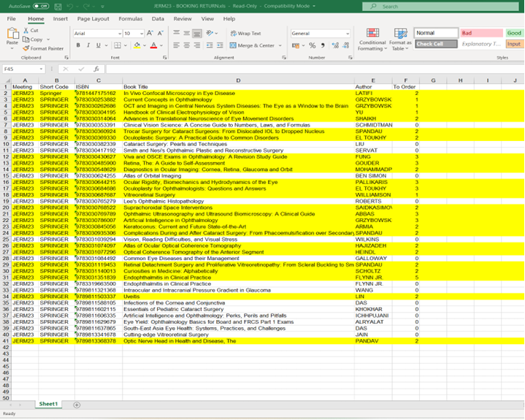
Task: Apply the red Font Color swatch
Action: tap(153, 45)
